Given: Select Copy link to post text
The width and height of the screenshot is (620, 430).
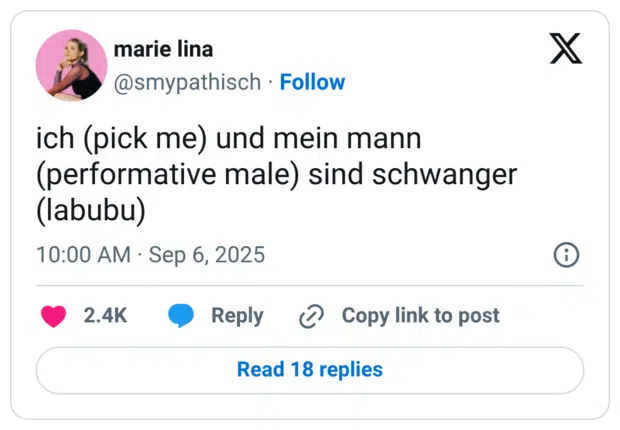Looking at the screenshot, I should pos(420,316).
